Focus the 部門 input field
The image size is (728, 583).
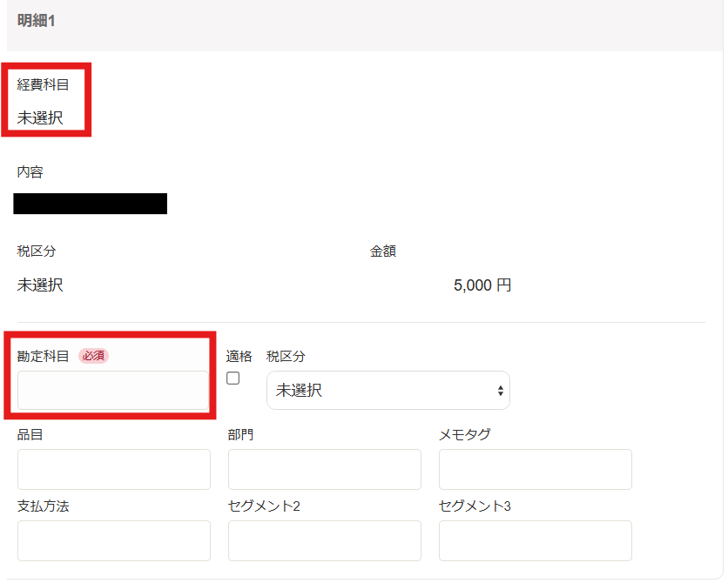pyautogui.click(x=324, y=469)
